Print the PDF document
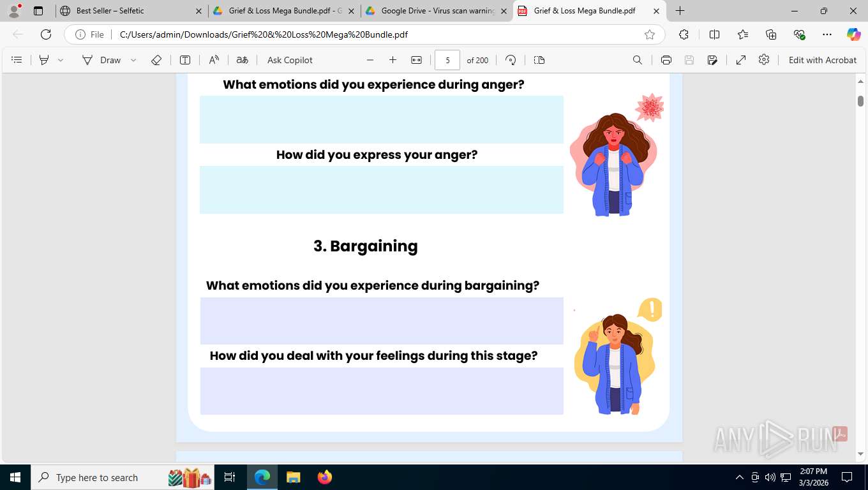 tap(666, 60)
